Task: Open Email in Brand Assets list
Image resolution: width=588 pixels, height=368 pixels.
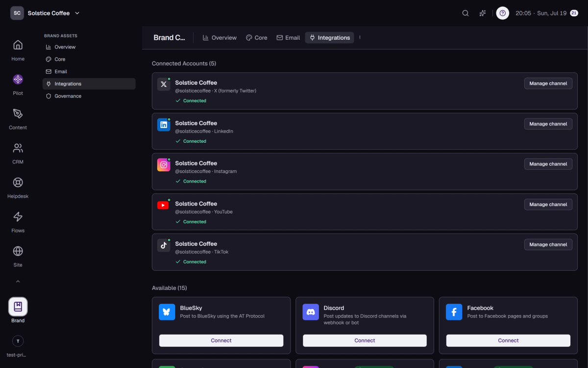Action: pyautogui.click(x=89, y=72)
